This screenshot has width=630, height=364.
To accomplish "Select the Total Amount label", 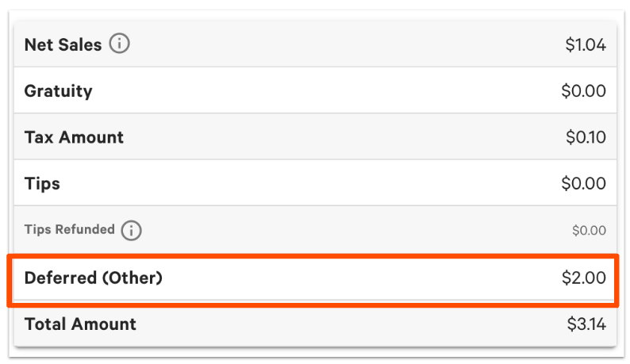I will click(80, 324).
